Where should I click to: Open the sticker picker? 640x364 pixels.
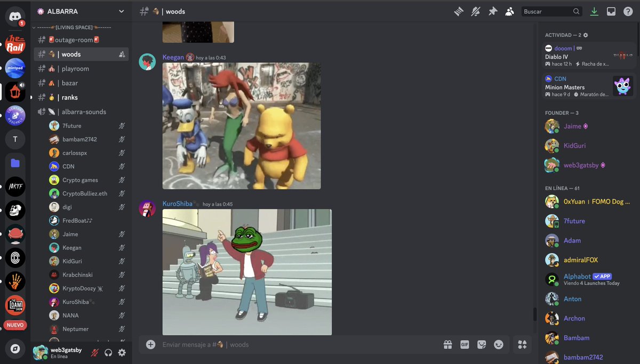point(482,345)
